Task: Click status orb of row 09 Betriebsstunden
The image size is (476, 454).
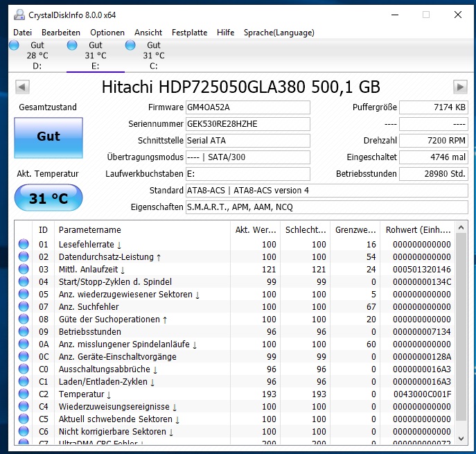Action: pos(24,331)
